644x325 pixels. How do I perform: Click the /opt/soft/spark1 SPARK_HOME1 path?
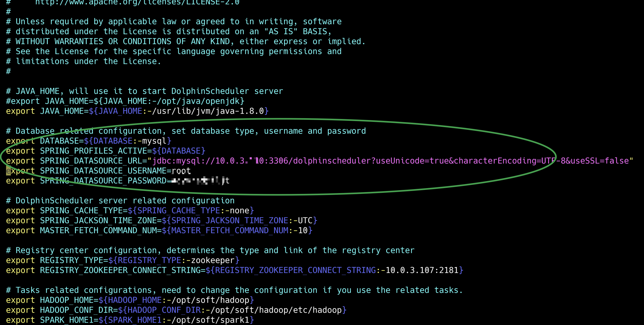(x=210, y=320)
